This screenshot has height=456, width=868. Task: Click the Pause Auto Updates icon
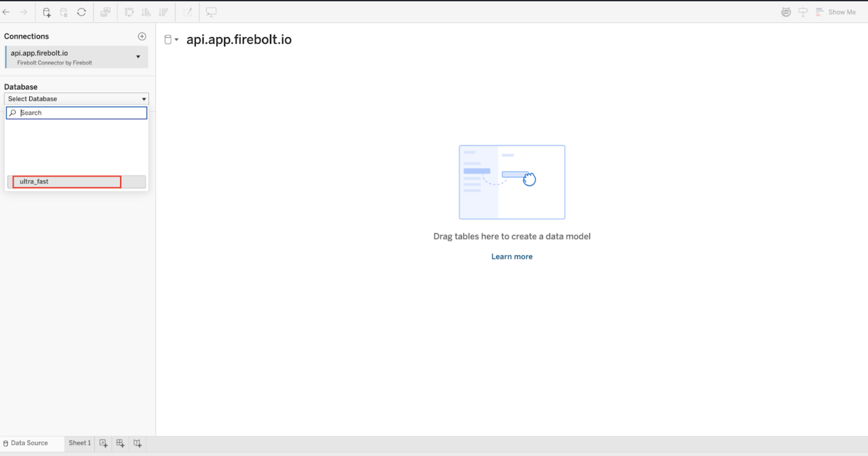click(64, 12)
